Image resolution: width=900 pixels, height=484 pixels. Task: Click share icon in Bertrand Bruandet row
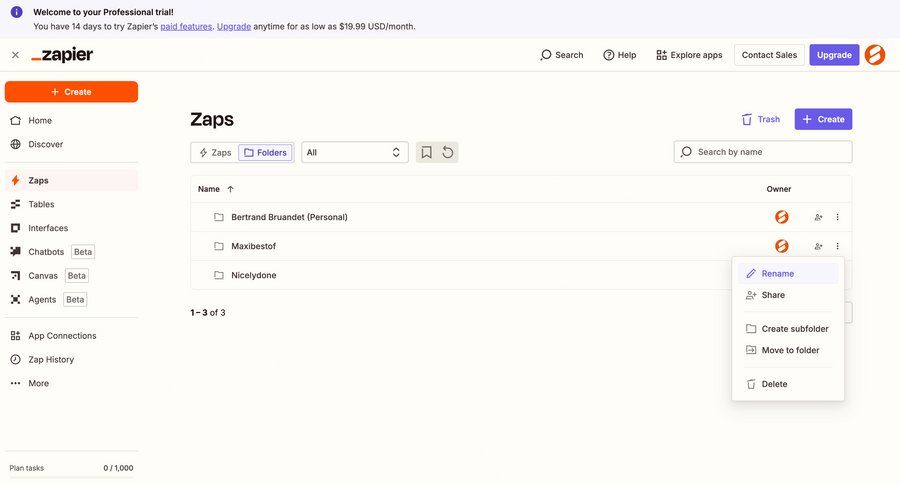(x=818, y=217)
